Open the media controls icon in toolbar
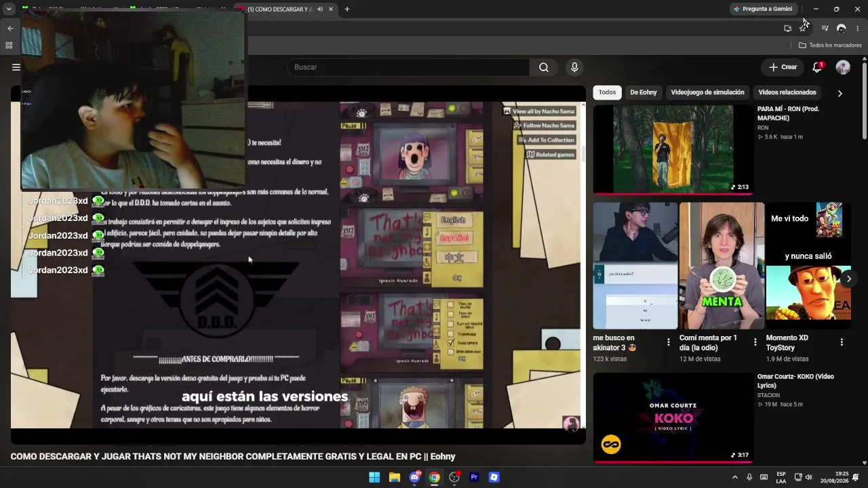This screenshot has width=868, height=488. pos(825,28)
